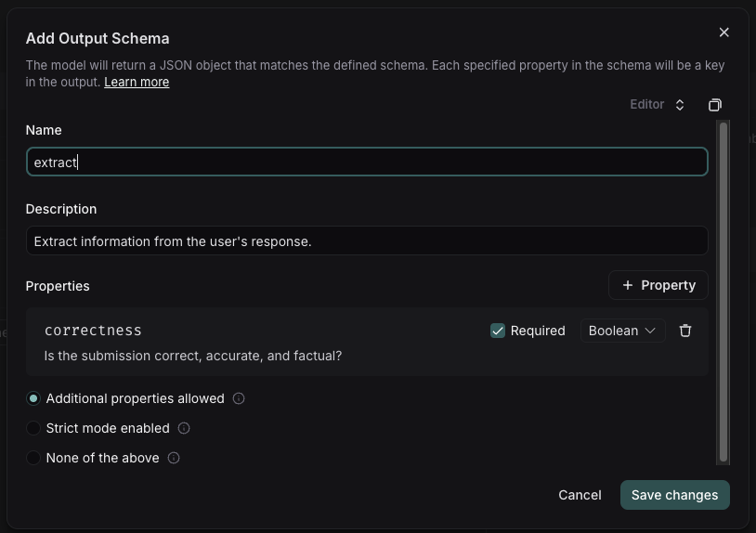Add a new Property
This screenshot has height=533, width=756.
click(658, 285)
